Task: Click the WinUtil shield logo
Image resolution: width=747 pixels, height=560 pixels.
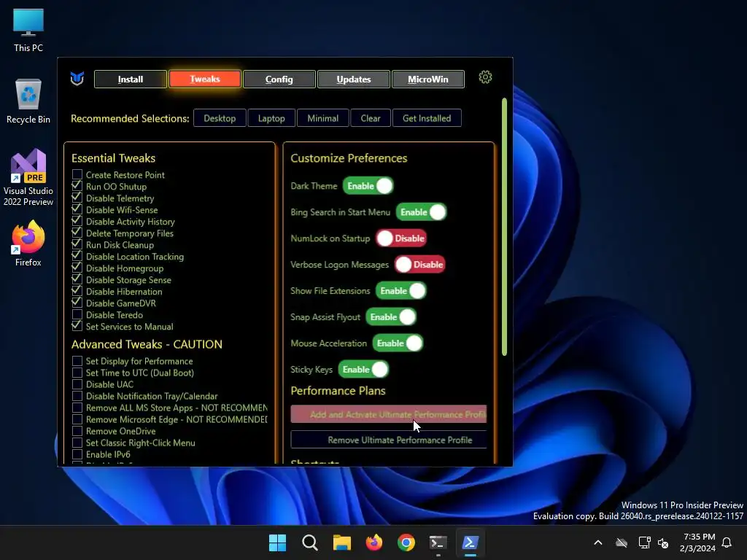Action: tap(77, 78)
